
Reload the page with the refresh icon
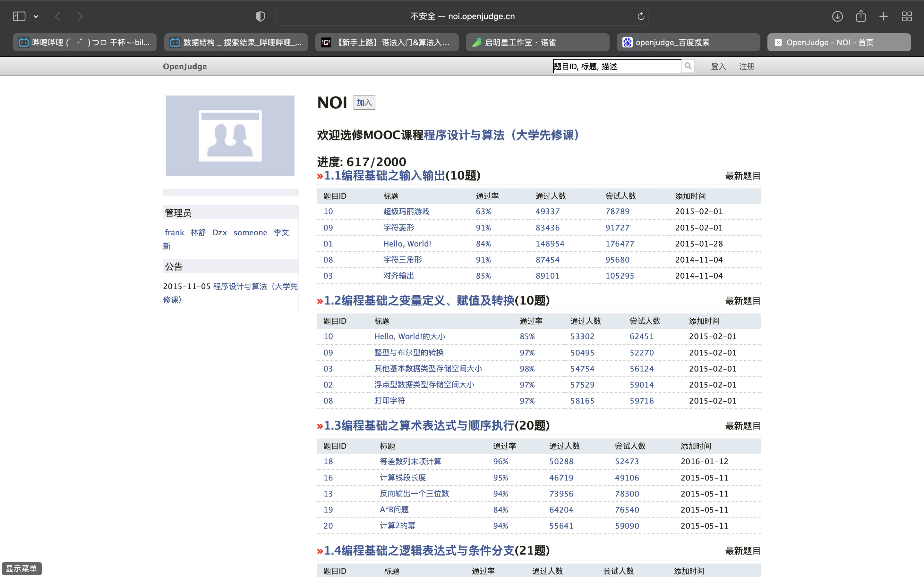[x=641, y=16]
